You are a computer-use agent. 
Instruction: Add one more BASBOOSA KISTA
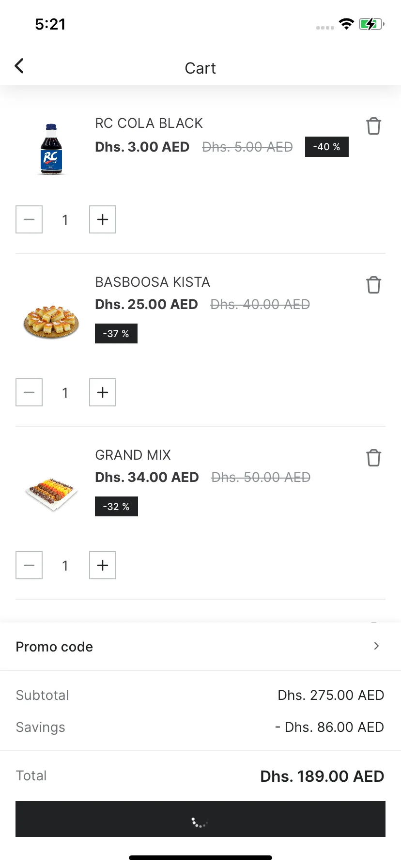point(103,392)
